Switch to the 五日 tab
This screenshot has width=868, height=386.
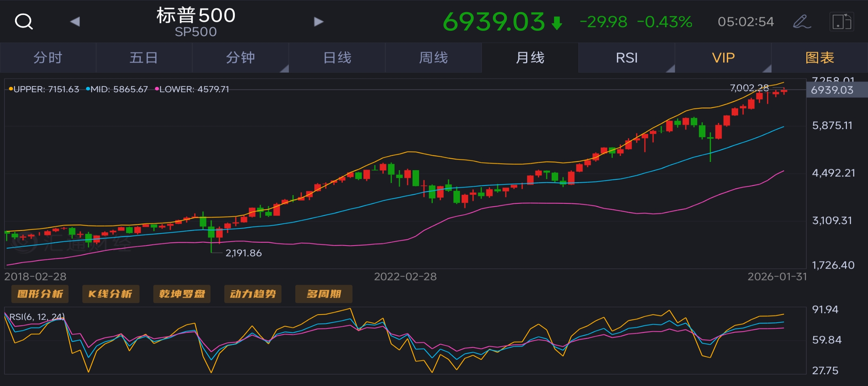pos(144,58)
